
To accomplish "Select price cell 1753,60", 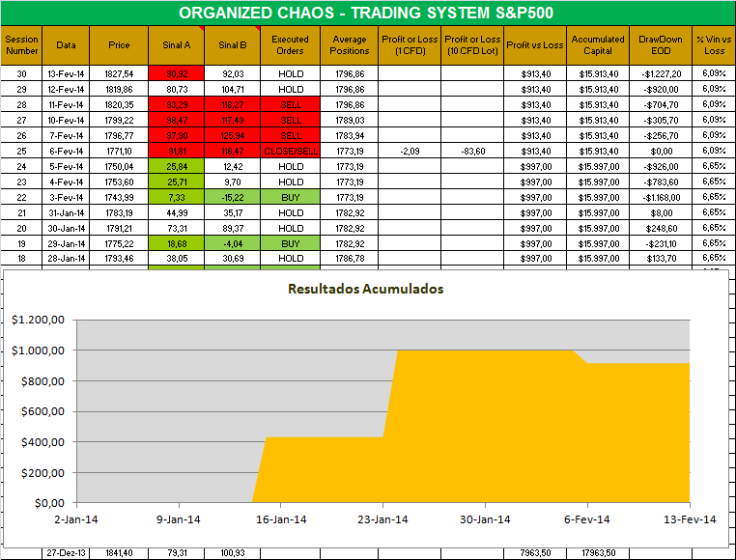I will click(x=119, y=182).
